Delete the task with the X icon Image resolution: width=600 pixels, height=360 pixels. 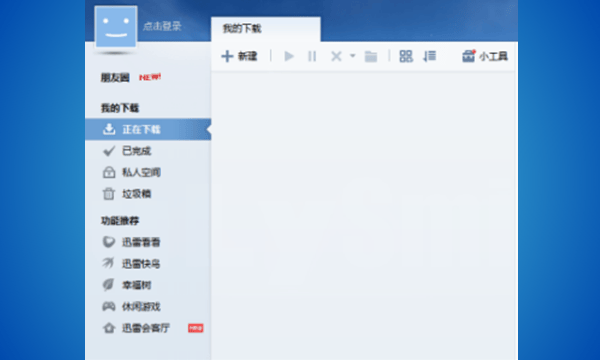[336, 57]
